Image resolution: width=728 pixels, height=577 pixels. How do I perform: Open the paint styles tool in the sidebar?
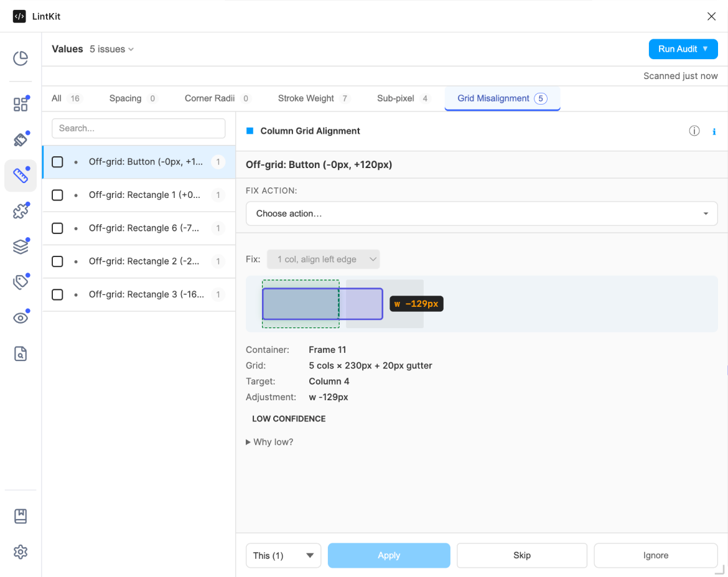(21, 139)
